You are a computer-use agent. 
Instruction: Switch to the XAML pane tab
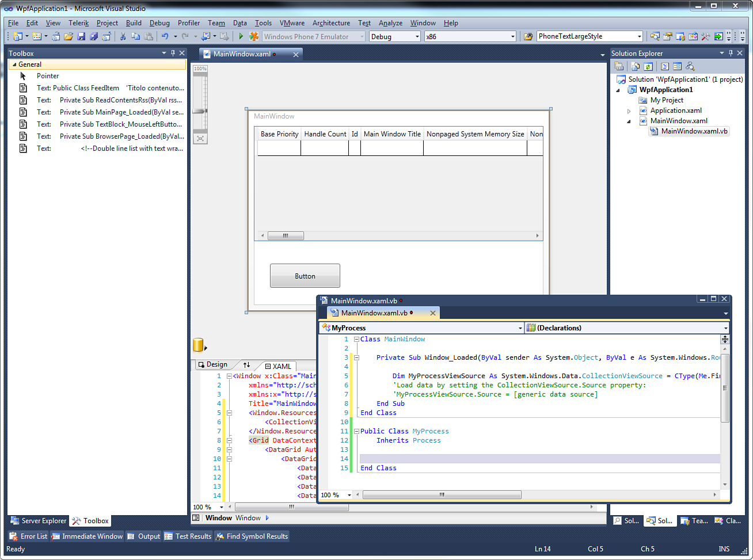point(277,366)
